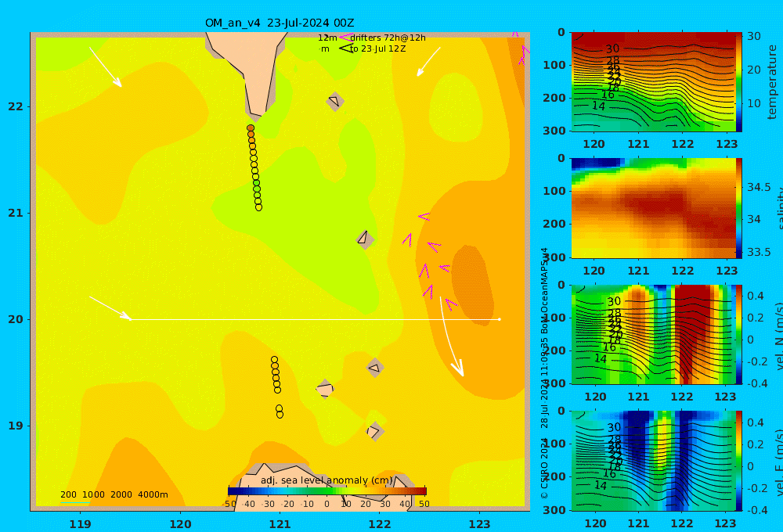This screenshot has height=532, width=783.
Task: Click latitude label 21 on the map axis
Action: pos(16,213)
